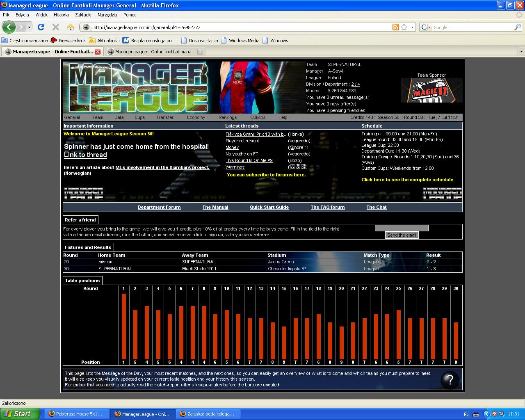The height and width of the screenshot is (420, 525).
Task: Open the General site menu
Action: pyautogui.click(x=72, y=117)
